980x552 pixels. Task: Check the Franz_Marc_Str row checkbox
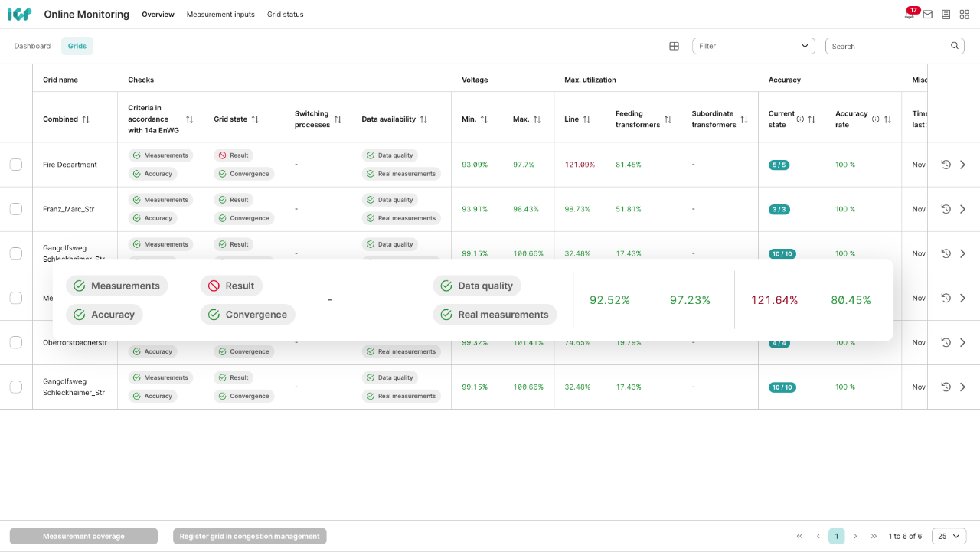[16, 209]
